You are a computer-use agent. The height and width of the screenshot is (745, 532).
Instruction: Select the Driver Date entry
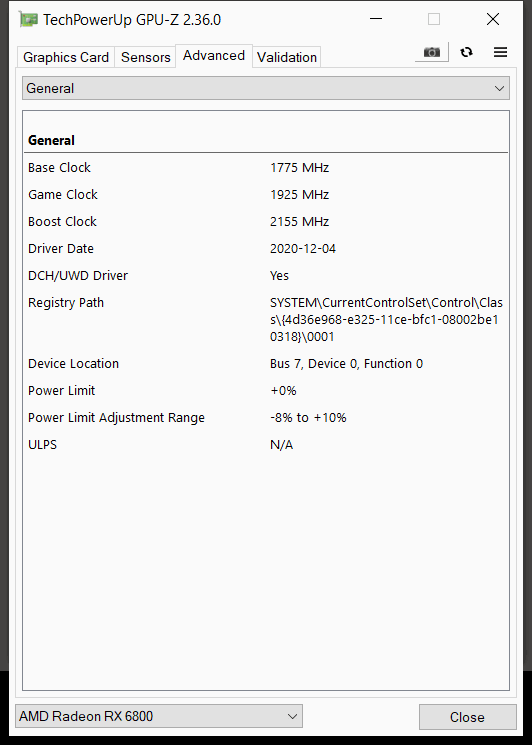(266, 248)
